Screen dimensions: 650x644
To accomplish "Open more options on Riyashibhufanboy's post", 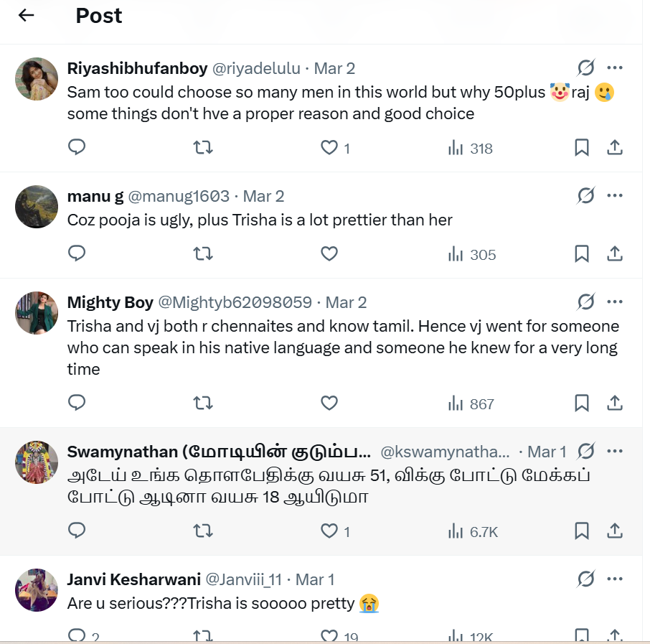I will tap(615, 68).
